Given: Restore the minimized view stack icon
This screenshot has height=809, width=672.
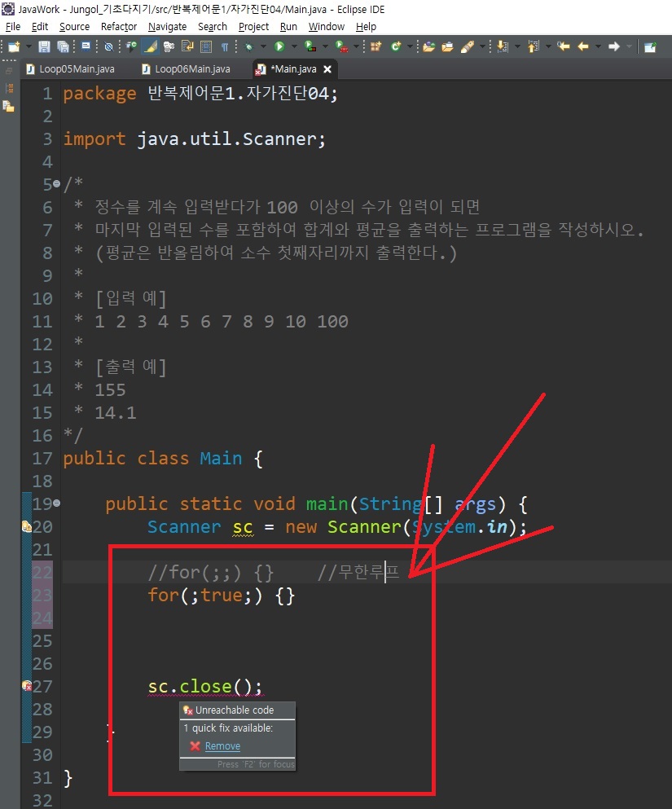Looking at the screenshot, I should point(9,71).
